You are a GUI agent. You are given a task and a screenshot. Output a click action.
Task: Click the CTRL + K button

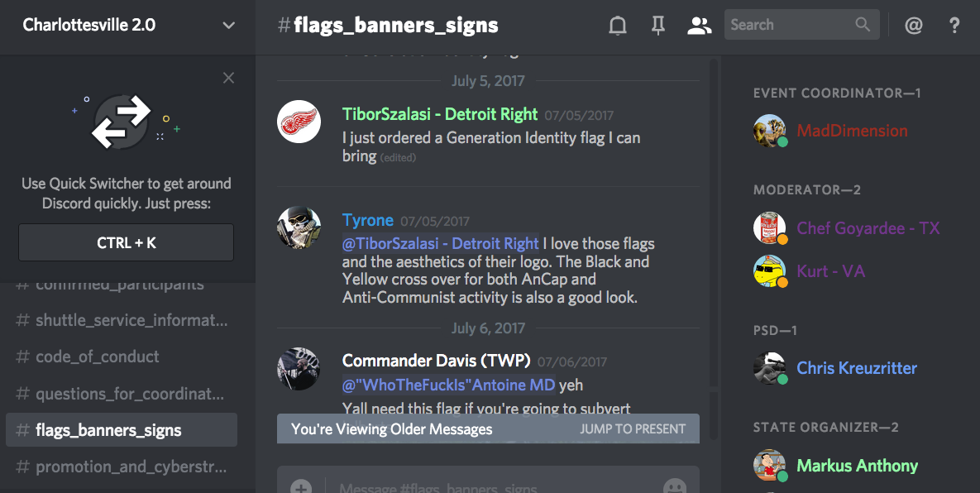pos(127,242)
